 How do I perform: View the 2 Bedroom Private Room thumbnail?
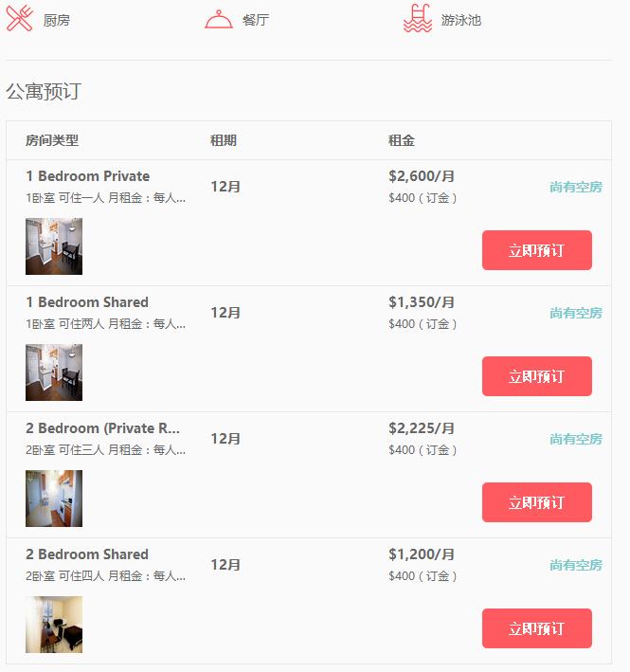(x=54, y=499)
